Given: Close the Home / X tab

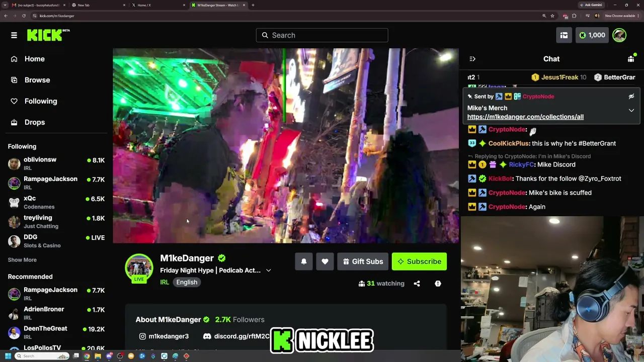Looking at the screenshot, I should tap(184, 5).
